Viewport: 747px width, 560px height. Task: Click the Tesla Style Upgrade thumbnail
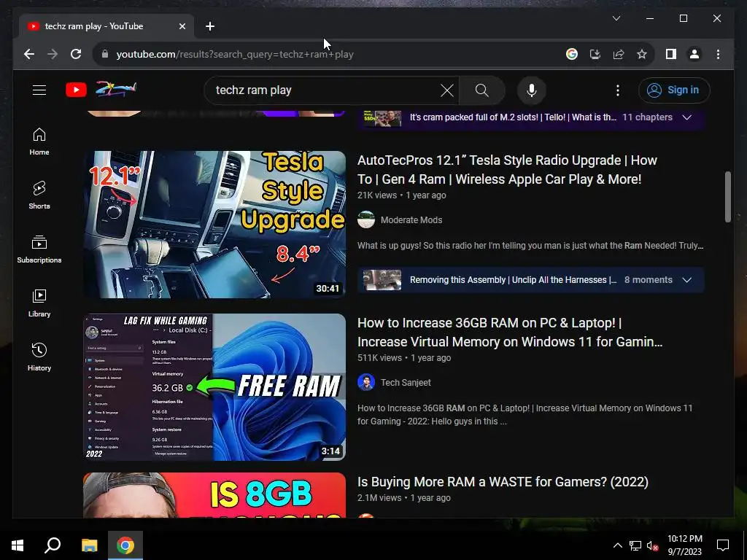coord(214,225)
